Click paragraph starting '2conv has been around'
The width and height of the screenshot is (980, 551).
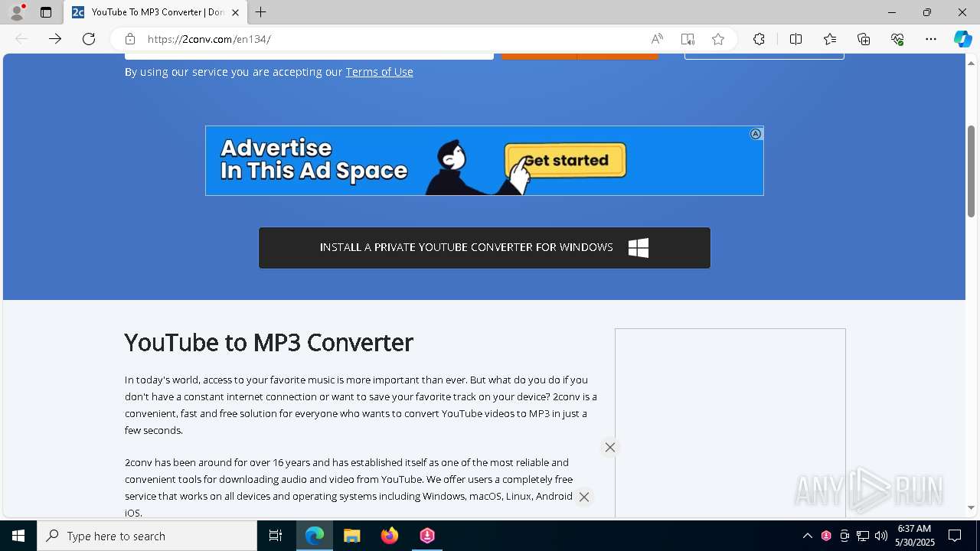coord(349,487)
